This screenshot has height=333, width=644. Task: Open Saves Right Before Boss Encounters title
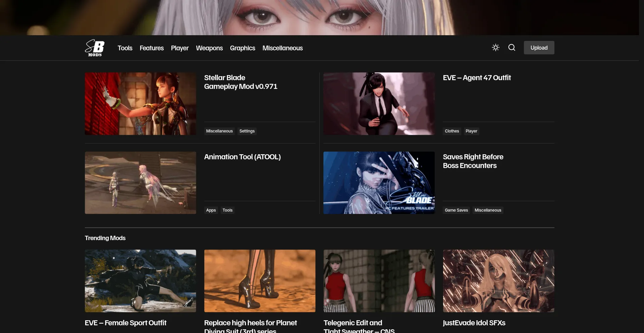point(473,161)
